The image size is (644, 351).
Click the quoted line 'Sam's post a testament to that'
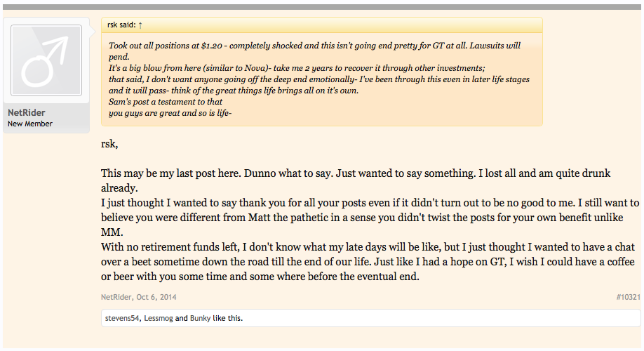[x=165, y=102]
